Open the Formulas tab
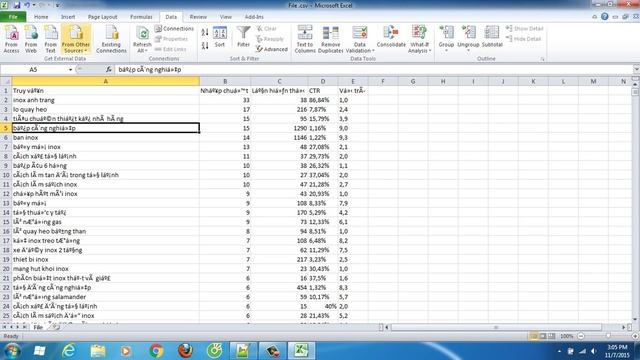Image resolution: width=640 pixels, height=360 pixels. (x=141, y=17)
